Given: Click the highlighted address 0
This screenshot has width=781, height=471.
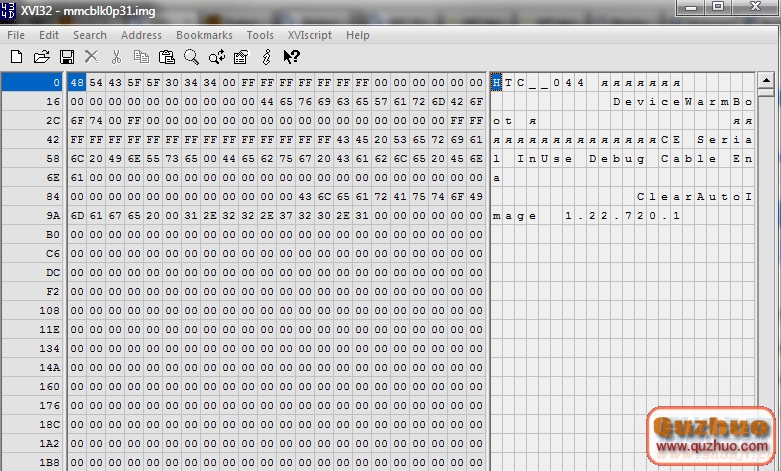Looking at the screenshot, I should click(x=32, y=83).
